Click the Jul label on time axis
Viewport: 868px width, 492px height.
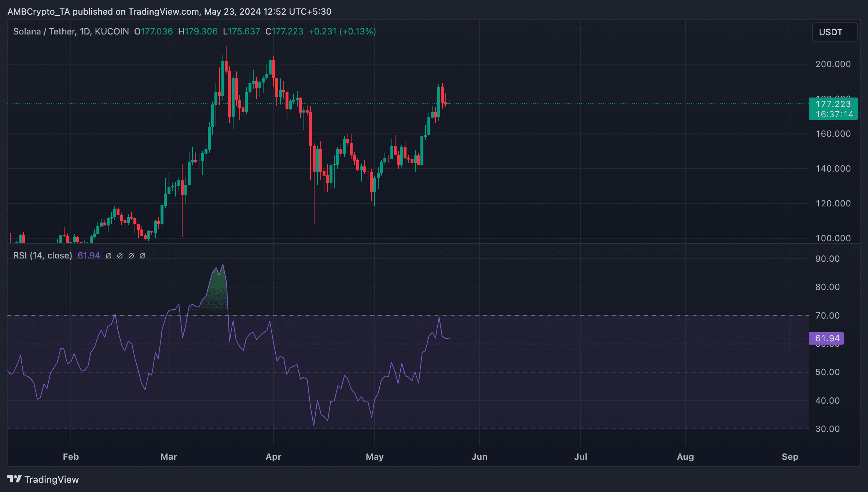[x=581, y=457]
